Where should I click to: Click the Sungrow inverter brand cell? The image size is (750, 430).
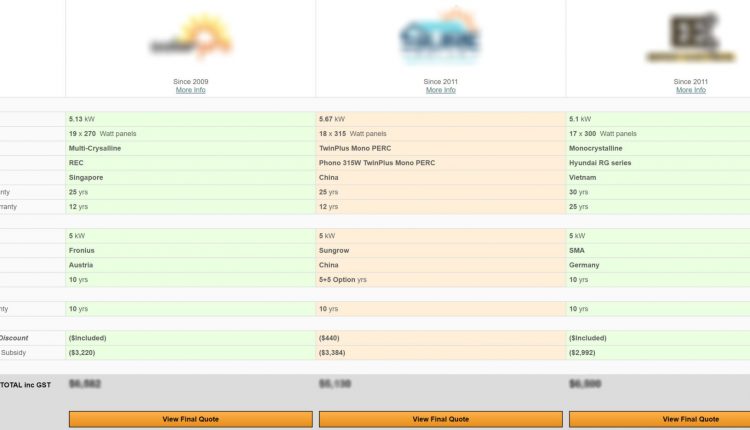tap(441, 251)
